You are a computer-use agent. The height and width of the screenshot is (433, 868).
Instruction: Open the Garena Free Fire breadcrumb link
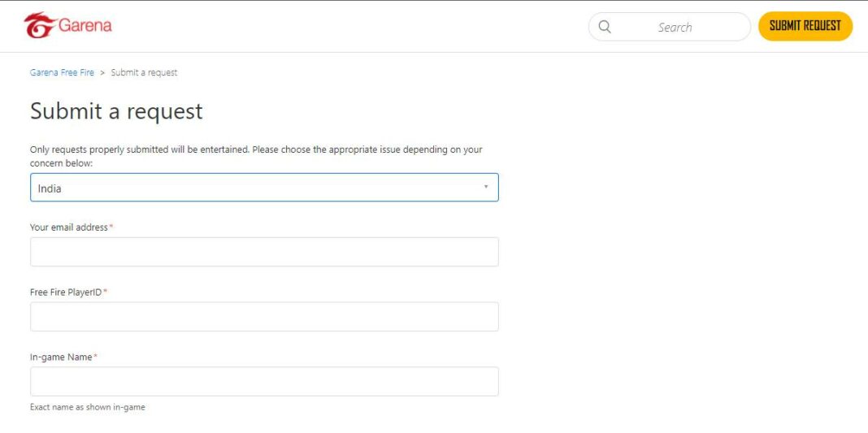(62, 73)
